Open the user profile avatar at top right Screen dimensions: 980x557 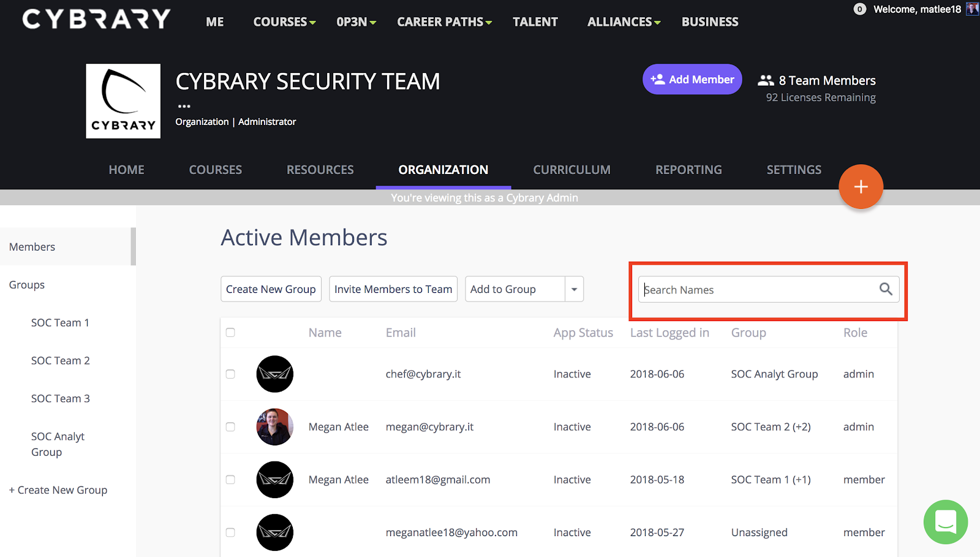point(972,9)
